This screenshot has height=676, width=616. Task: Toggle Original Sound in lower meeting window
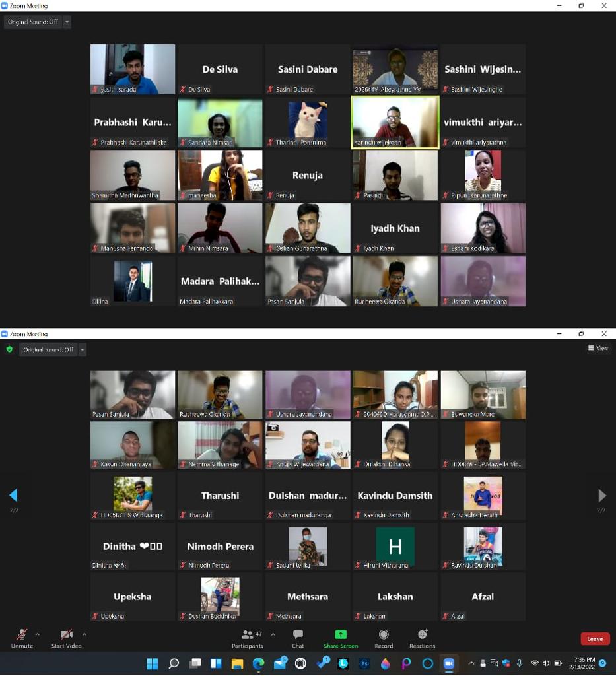click(x=48, y=349)
